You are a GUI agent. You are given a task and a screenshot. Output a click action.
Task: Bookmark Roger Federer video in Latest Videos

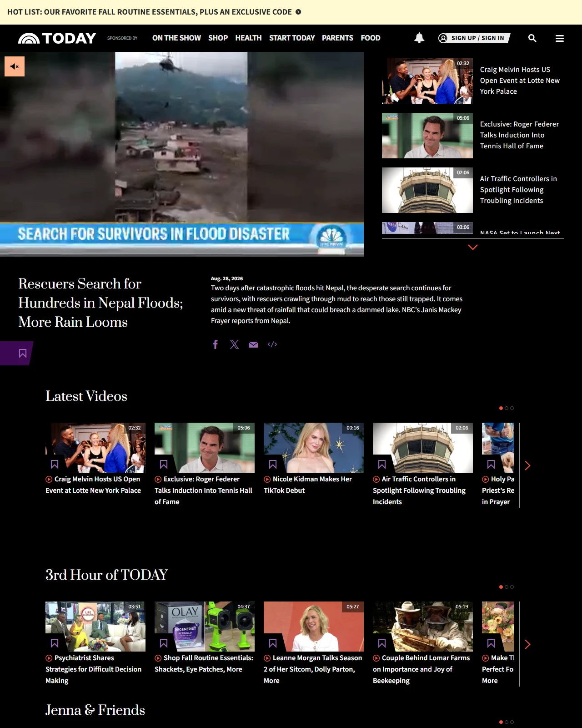click(x=164, y=465)
